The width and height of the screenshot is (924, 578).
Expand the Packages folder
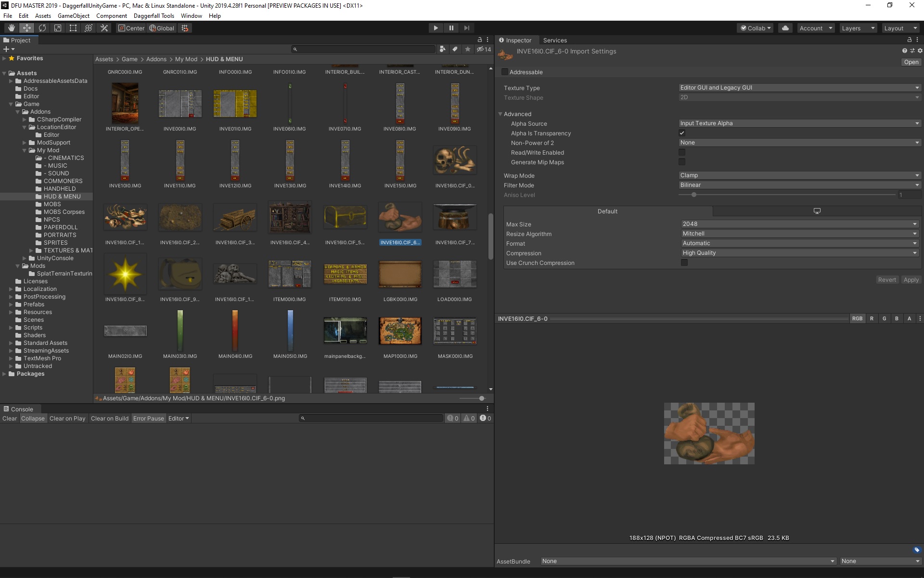click(4, 374)
